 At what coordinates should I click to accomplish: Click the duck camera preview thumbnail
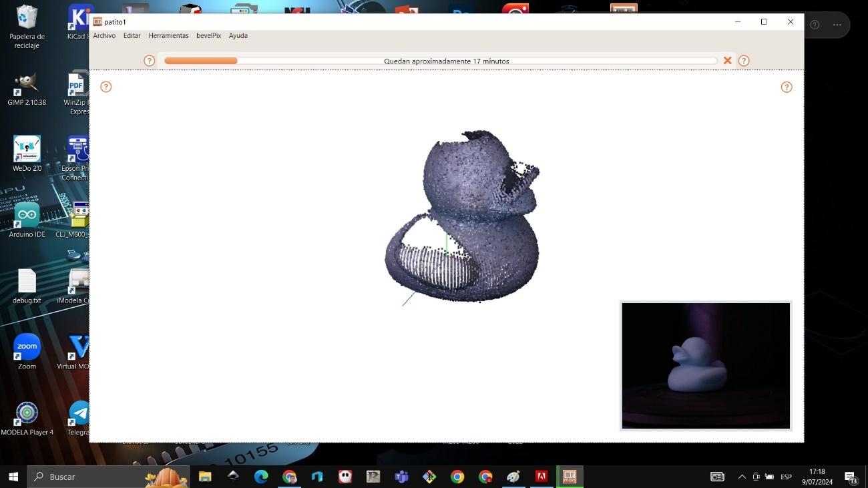point(706,365)
